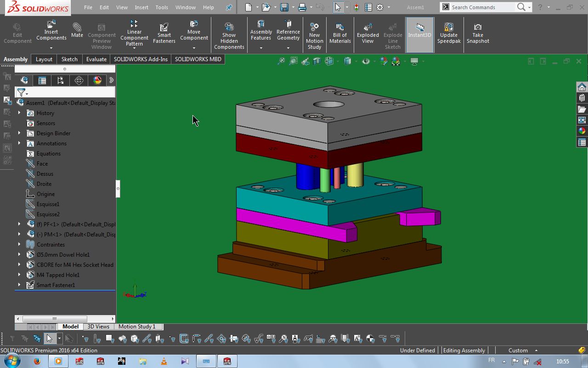Open the ConfigurationManager tab icon
The height and width of the screenshot is (368, 588).
(x=61, y=80)
